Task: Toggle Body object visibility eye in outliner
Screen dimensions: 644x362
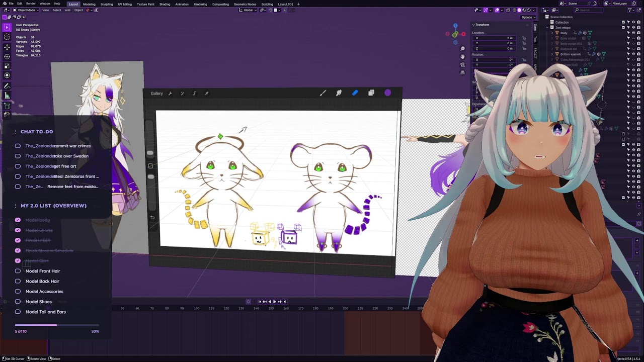Action: pos(633,33)
